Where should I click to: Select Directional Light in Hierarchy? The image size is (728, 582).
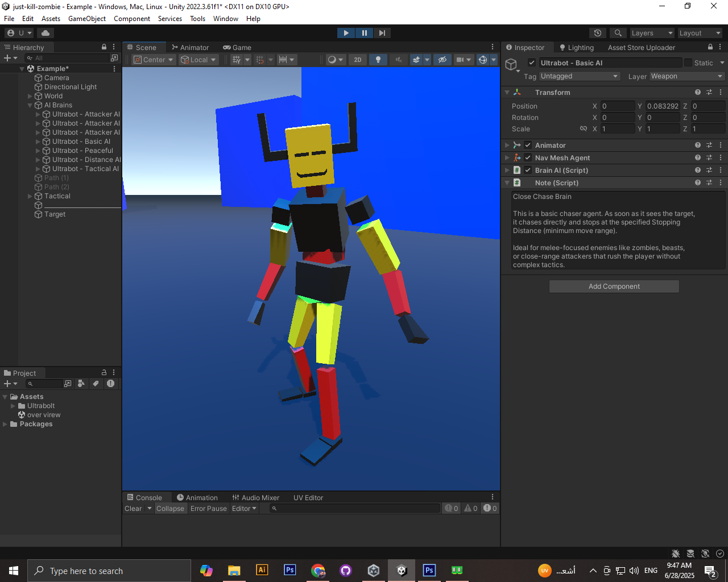pyautogui.click(x=71, y=87)
